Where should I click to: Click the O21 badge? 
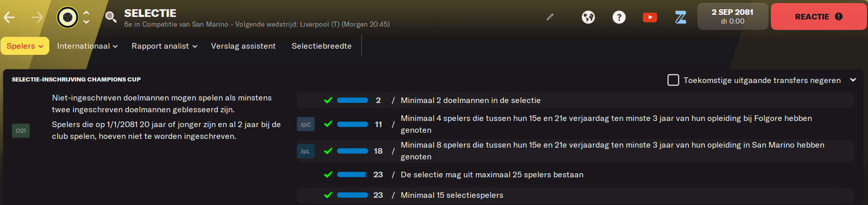(x=21, y=131)
